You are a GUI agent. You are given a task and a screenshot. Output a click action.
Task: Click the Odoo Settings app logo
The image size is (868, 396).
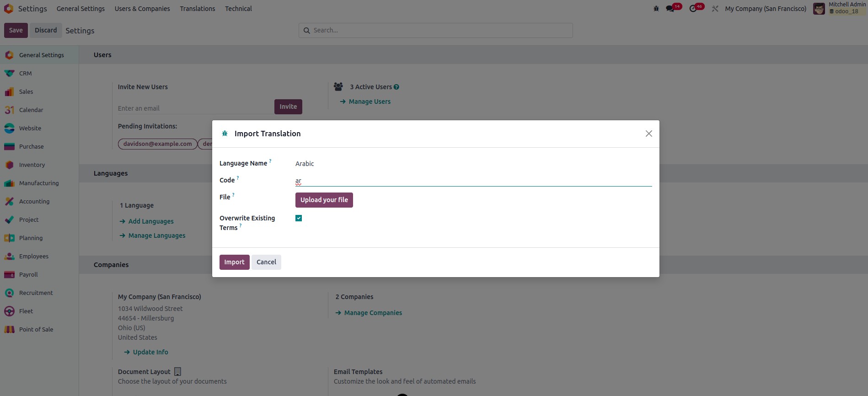pos(9,9)
